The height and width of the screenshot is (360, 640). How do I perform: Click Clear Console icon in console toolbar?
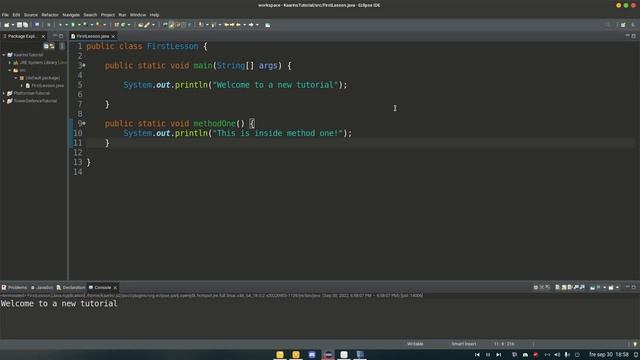557,287
